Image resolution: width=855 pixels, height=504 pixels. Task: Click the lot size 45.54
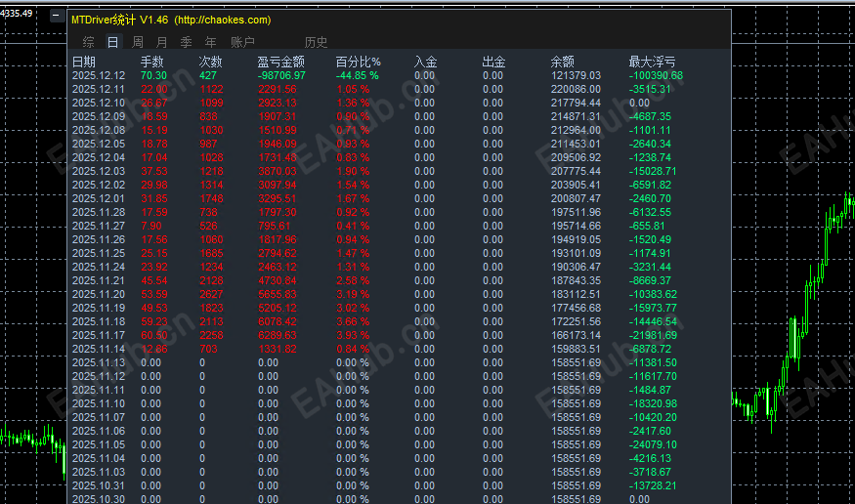[154, 280]
